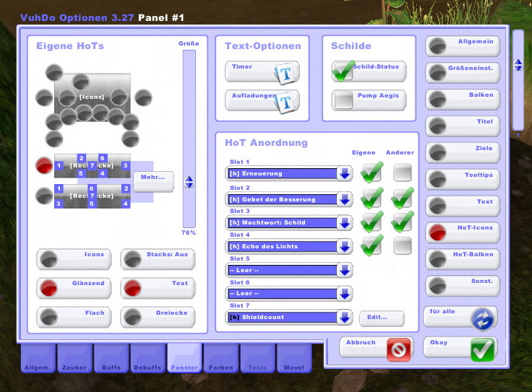Expand the Slot 7 Shieldcount dropdown

pyautogui.click(x=345, y=317)
